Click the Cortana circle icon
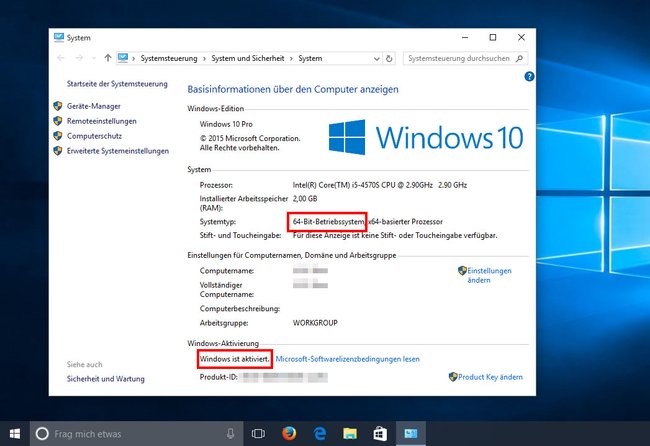650x446 pixels. click(42, 434)
